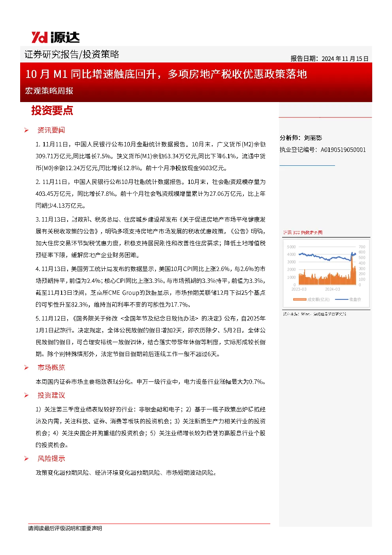The height and width of the screenshot is (555, 392).
Task: Click analyst name 刘丽影
Action: point(313,138)
